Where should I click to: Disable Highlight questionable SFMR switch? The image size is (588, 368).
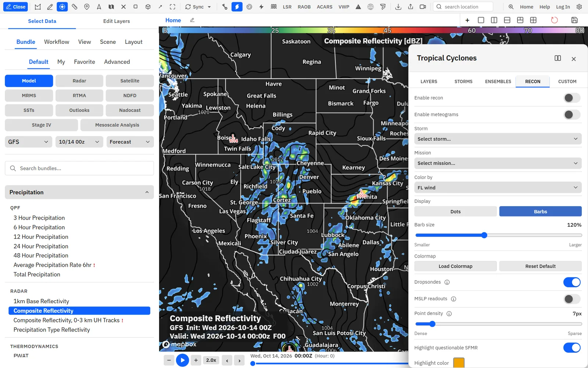[x=572, y=348]
